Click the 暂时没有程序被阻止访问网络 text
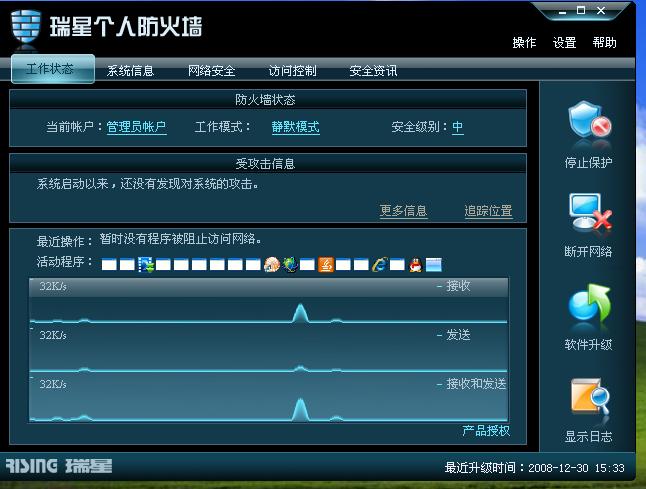This screenshot has height=489, width=646. [180, 239]
